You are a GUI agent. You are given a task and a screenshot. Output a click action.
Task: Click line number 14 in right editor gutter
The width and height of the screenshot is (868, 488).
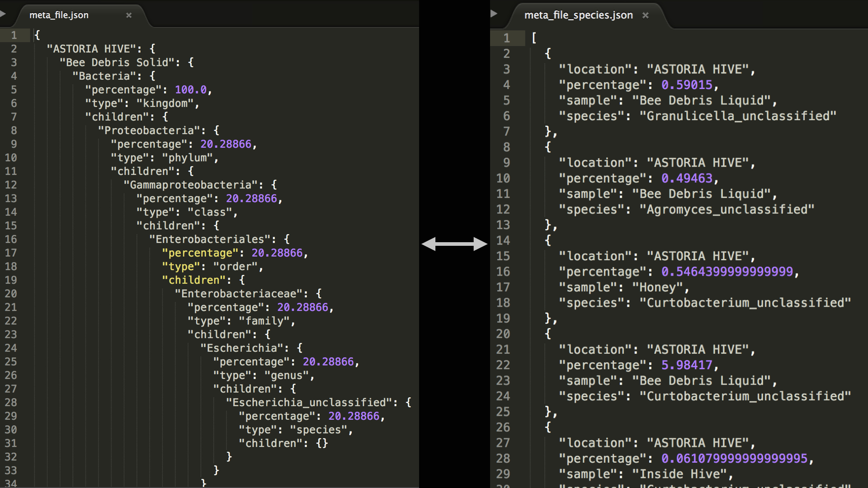(x=503, y=240)
